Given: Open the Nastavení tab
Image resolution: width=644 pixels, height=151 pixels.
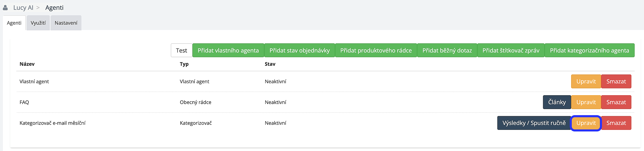Looking at the screenshot, I should [x=66, y=23].
